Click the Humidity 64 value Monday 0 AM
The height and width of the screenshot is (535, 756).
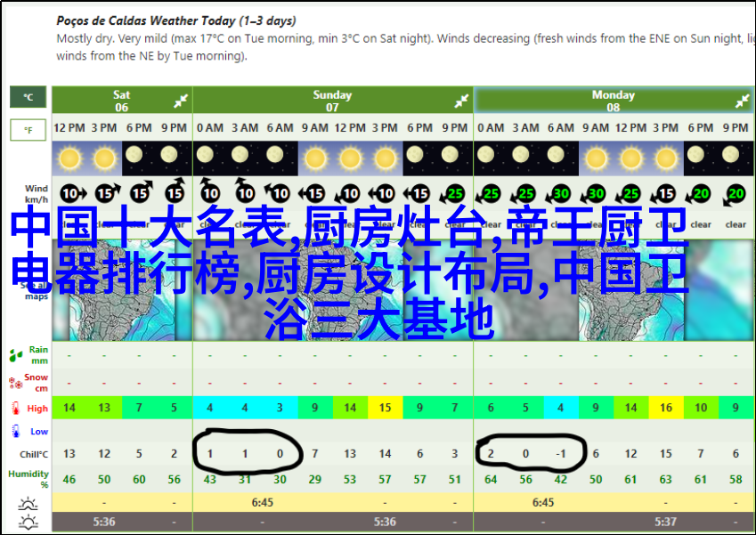click(x=491, y=480)
